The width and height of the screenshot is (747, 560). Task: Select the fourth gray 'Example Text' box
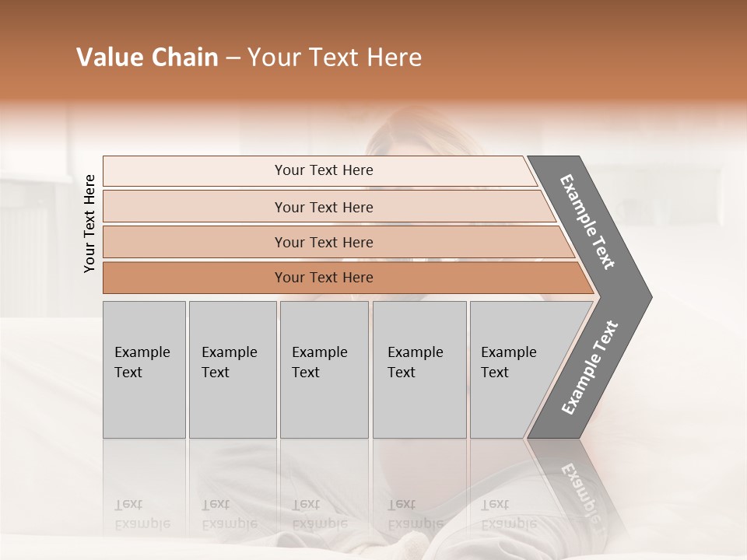[419, 369]
